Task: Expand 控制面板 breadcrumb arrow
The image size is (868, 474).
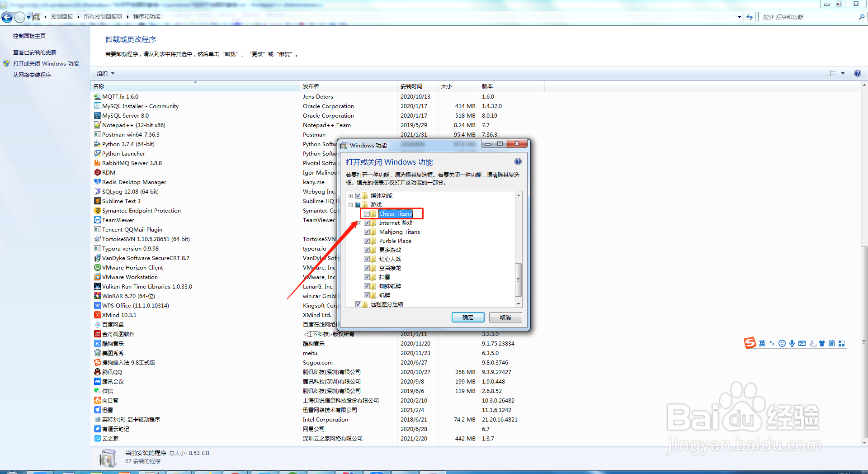Action: coord(78,17)
